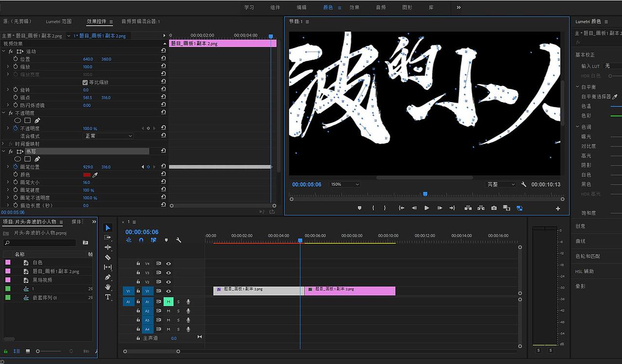Toggle track V1 output eye icon

pyautogui.click(x=169, y=291)
